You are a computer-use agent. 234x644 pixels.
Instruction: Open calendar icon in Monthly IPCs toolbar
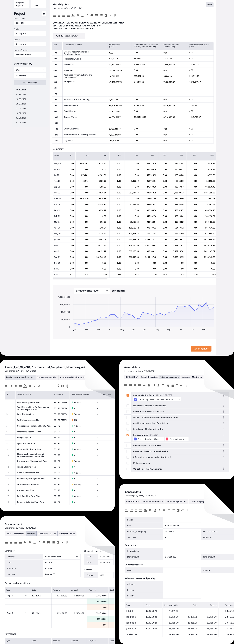click(x=106, y=15)
